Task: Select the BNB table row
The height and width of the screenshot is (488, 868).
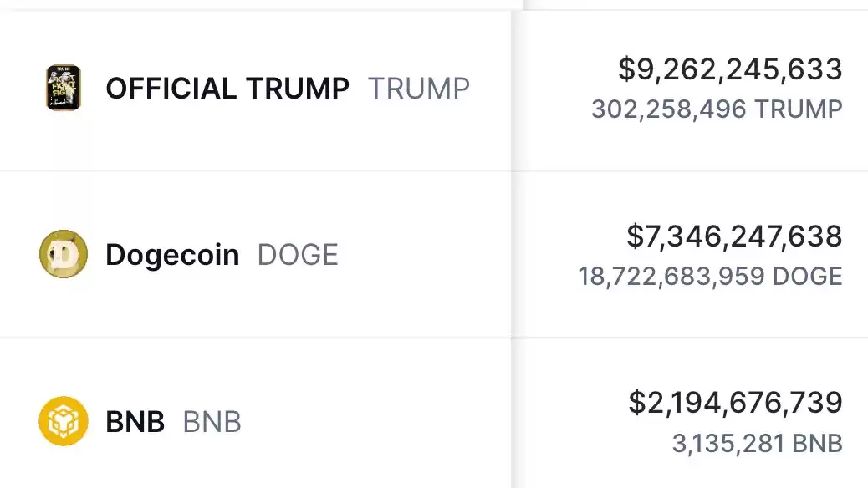Action: pos(434,414)
